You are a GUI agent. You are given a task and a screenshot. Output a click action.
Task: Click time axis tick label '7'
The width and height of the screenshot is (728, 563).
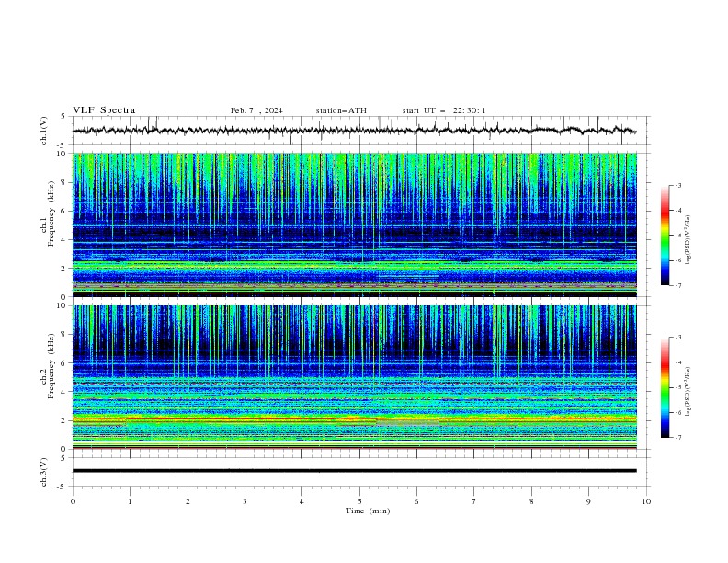point(474,501)
